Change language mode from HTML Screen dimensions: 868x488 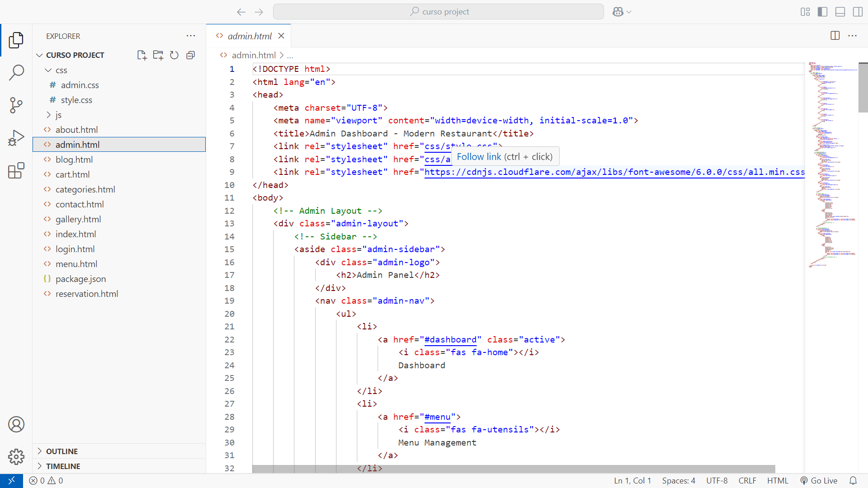click(x=778, y=481)
